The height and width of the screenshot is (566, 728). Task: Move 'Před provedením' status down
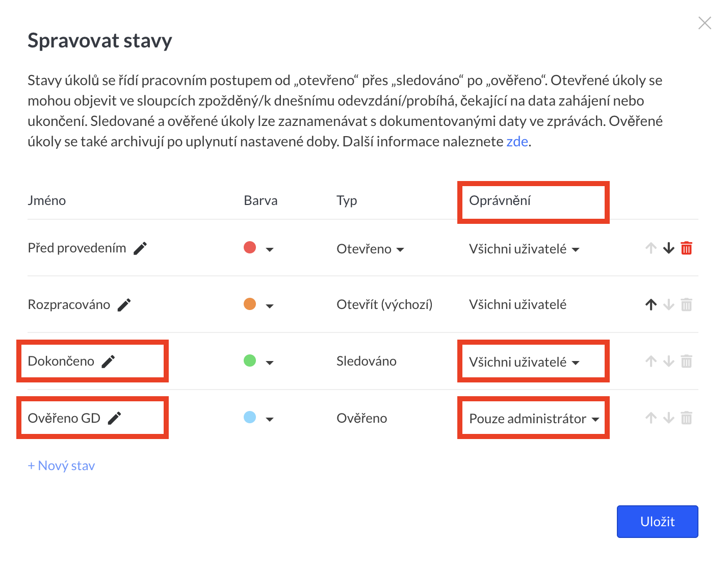click(x=669, y=248)
